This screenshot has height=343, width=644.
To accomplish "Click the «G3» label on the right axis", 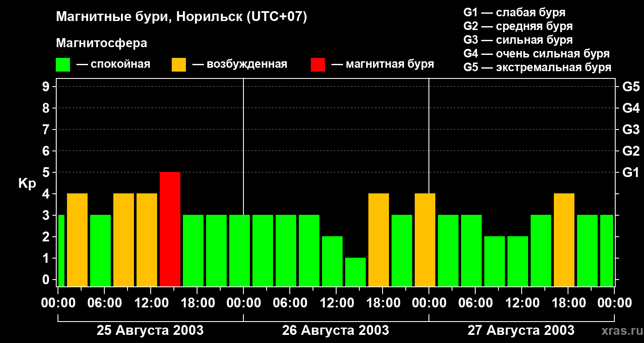I will click(631, 129).
